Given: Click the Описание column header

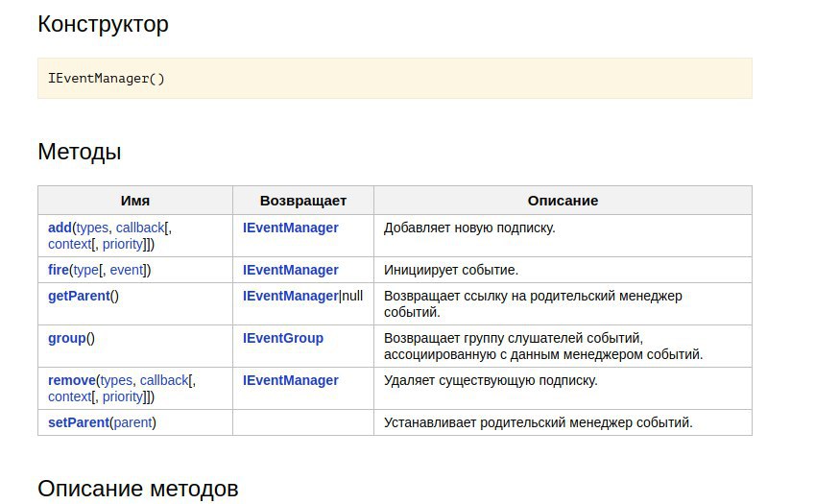Looking at the screenshot, I should coord(563,201).
